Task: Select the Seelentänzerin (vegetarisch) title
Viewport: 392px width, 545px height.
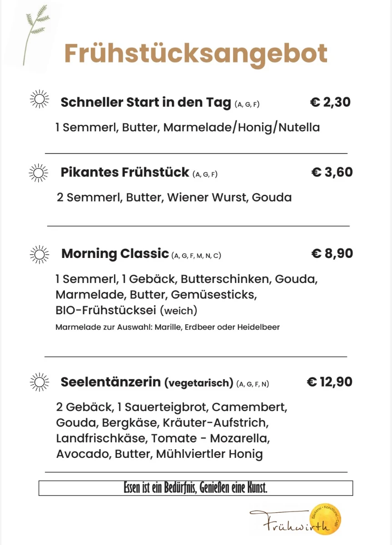Action: (x=147, y=382)
